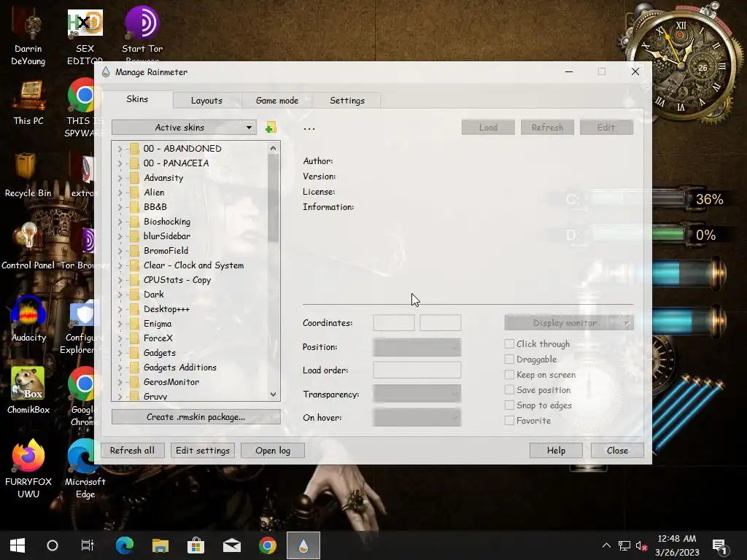
Task: Open Cortana search circle on taskbar
Action: click(53, 545)
